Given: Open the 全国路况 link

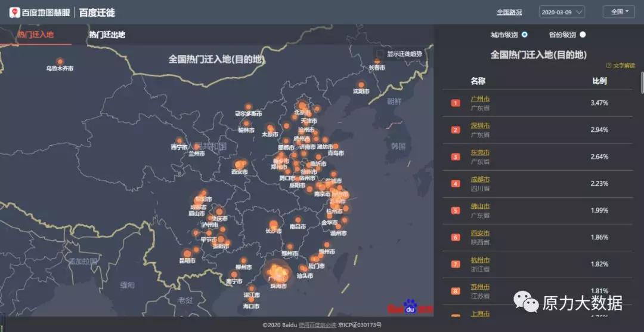Looking at the screenshot, I should (x=509, y=12).
